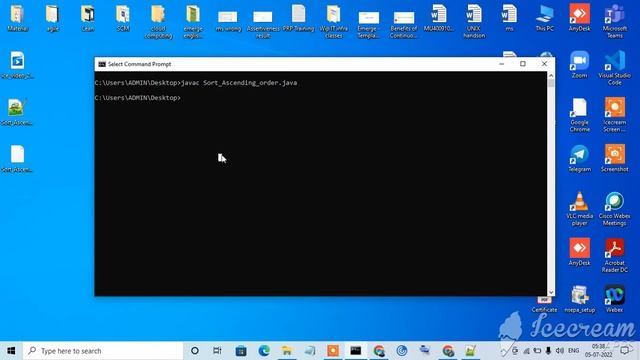Open the Screenshot app shortcut
The image size is (640, 360).
[x=615, y=158]
